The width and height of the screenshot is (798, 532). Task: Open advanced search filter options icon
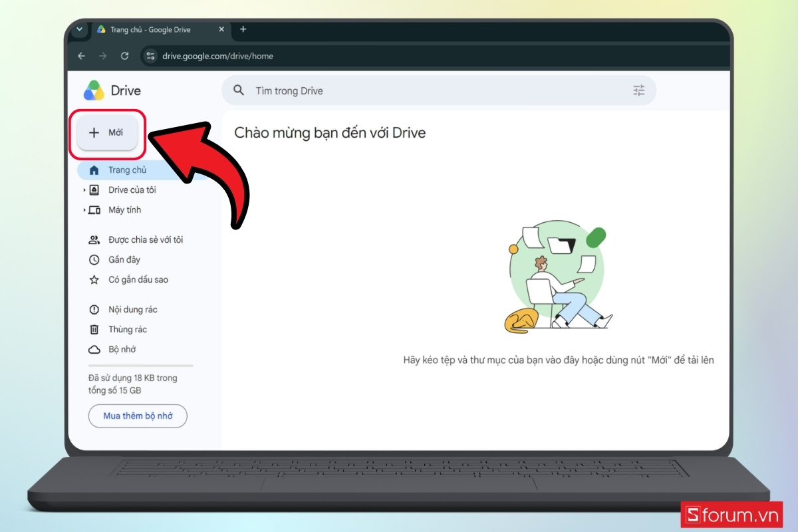tap(639, 90)
